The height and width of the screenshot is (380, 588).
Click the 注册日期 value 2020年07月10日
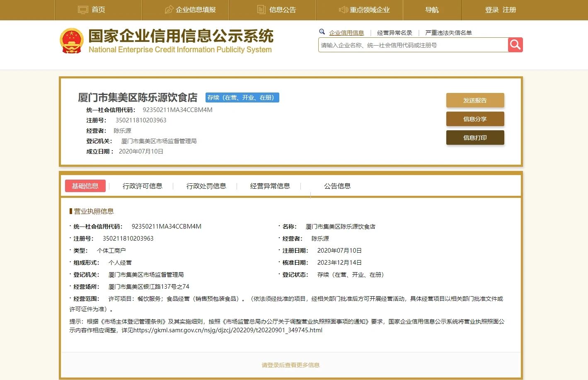339,251
